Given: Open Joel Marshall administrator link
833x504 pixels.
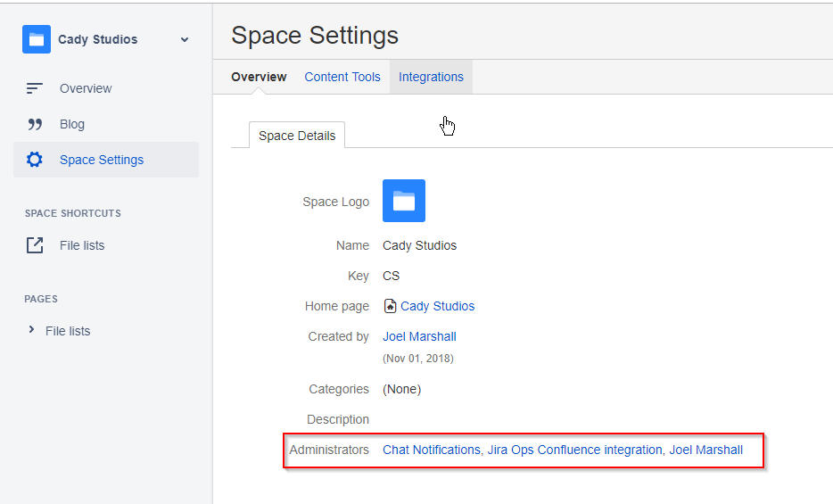Looking at the screenshot, I should [x=705, y=450].
